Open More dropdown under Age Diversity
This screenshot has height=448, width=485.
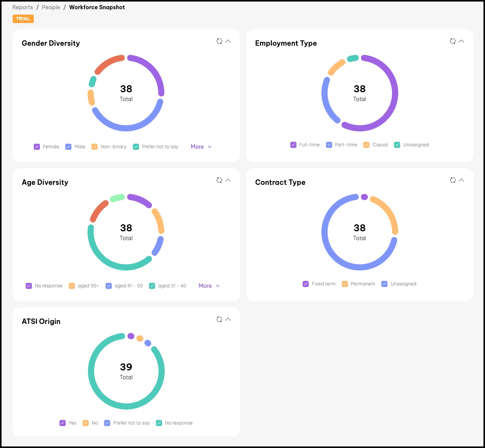point(209,286)
